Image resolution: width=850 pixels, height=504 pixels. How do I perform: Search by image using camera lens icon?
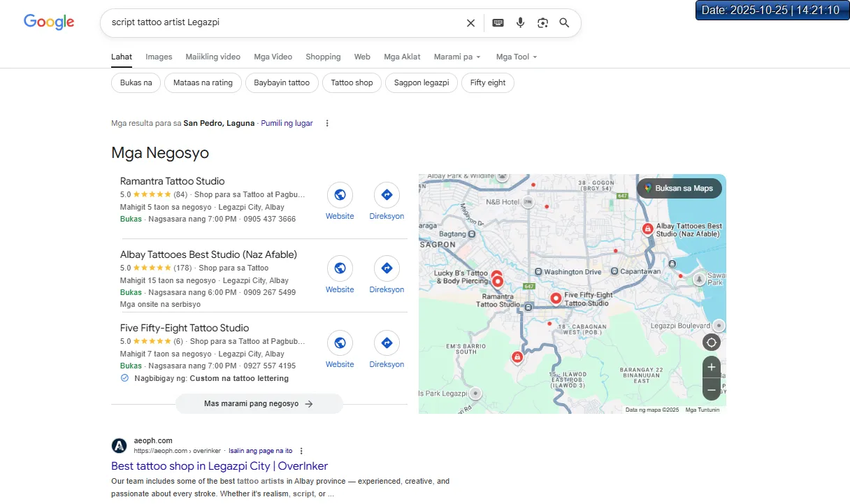(x=542, y=23)
